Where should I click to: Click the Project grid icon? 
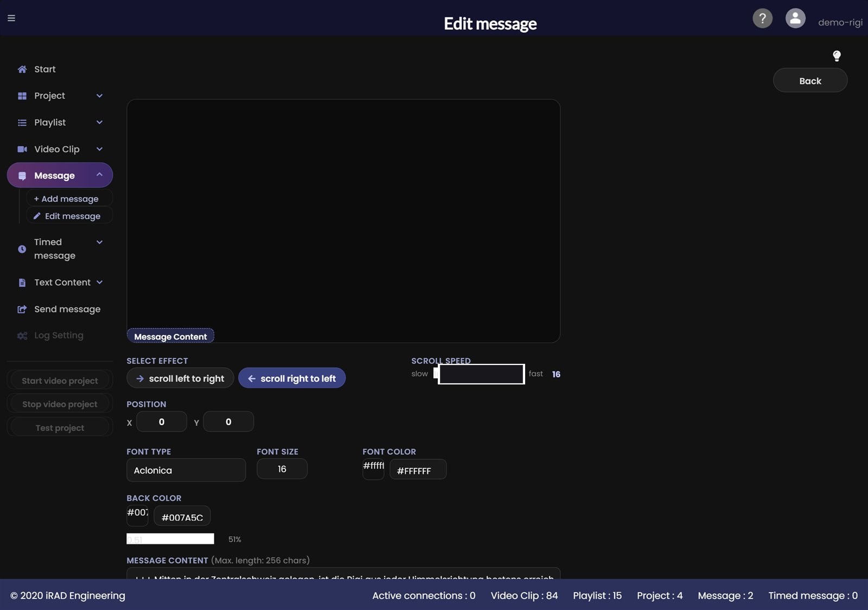tap(22, 96)
